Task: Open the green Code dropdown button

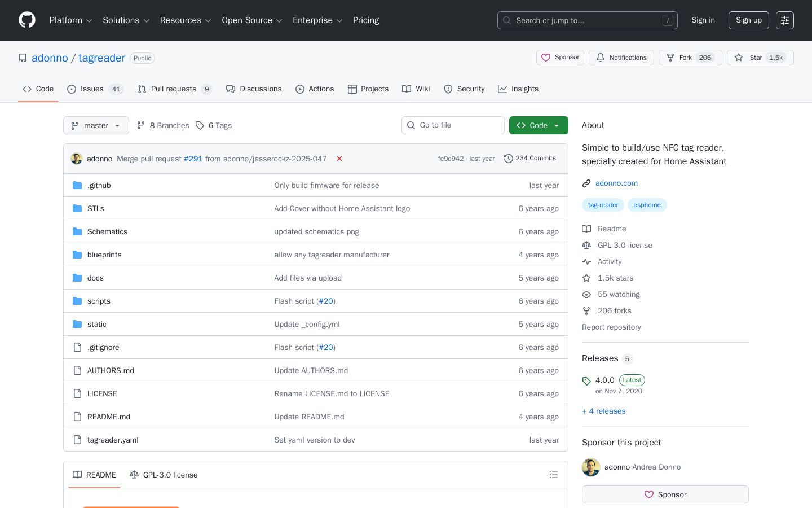Action: pos(539,125)
